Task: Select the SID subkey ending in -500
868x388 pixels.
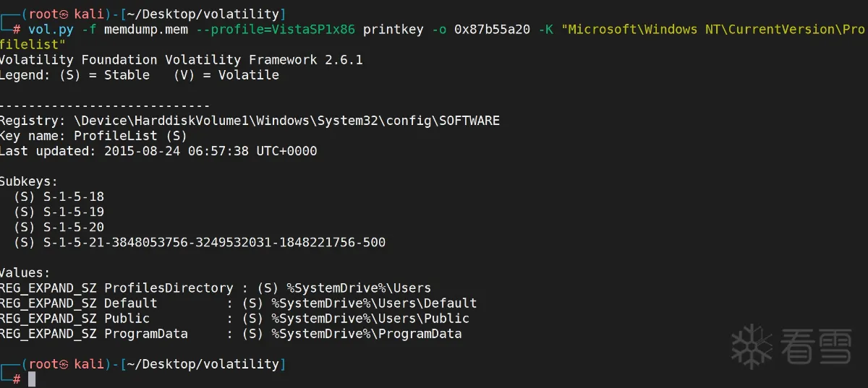Action: click(x=214, y=243)
